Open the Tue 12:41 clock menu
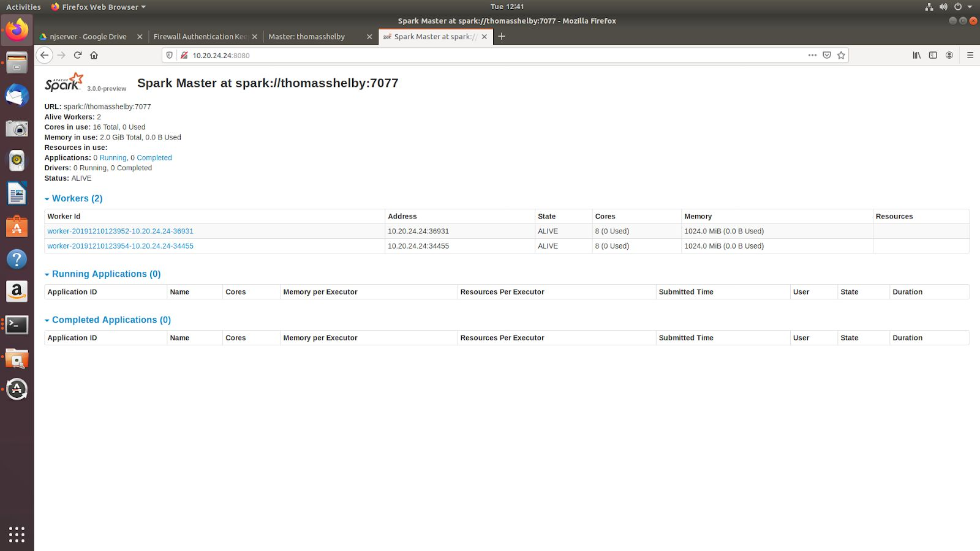This screenshot has height=551, width=980. point(507,7)
